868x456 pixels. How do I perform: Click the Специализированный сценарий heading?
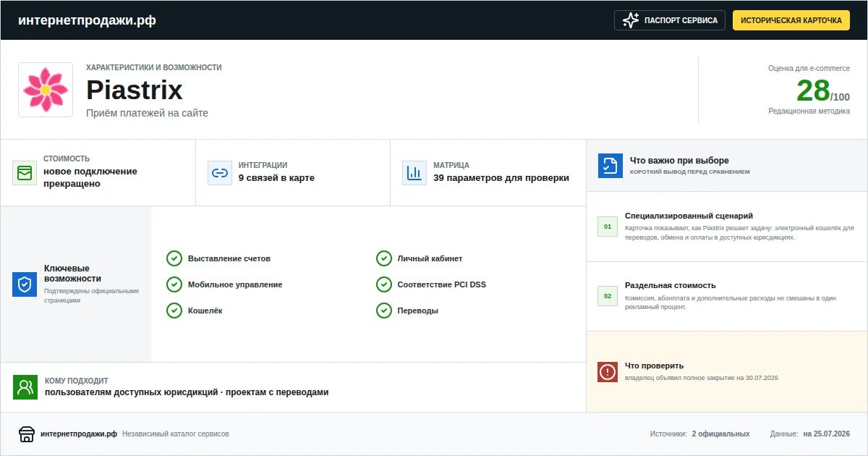tap(689, 216)
